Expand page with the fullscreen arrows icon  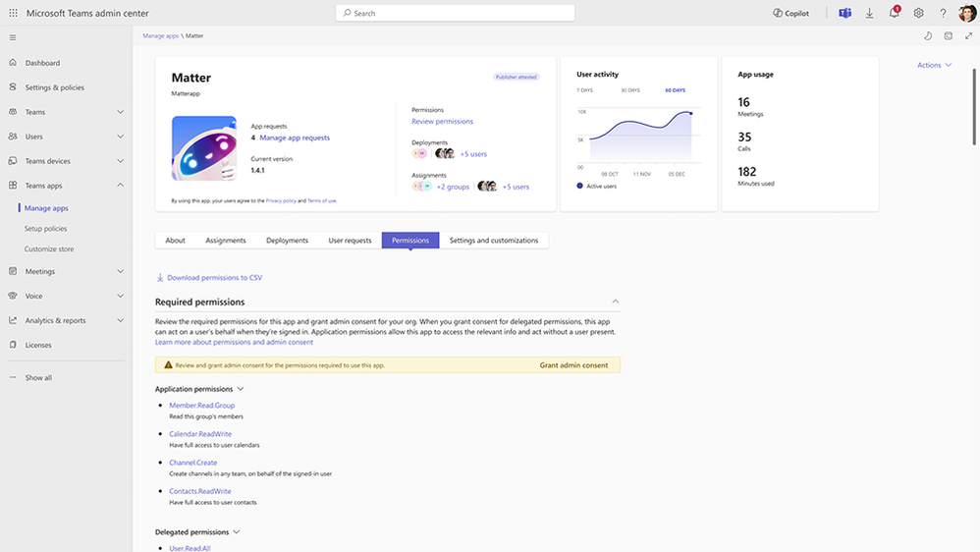(x=968, y=36)
